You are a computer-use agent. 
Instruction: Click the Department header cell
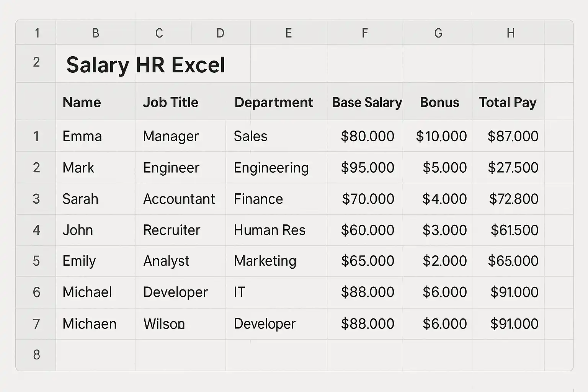[273, 102]
